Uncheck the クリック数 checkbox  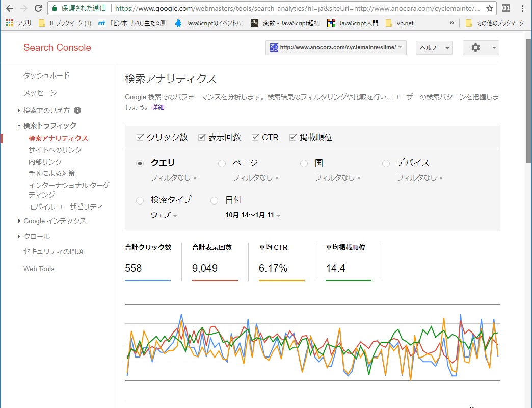tap(140, 137)
